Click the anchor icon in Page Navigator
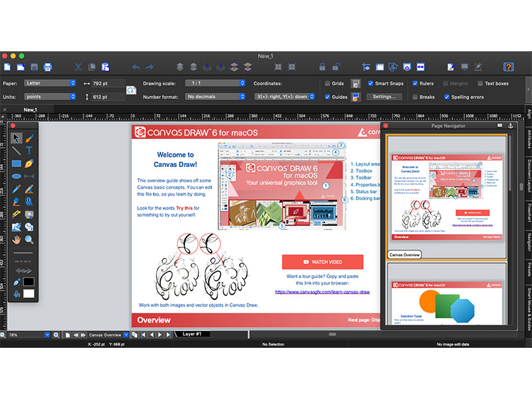Image resolution: width=532 pixels, height=399 pixels. click(x=510, y=126)
